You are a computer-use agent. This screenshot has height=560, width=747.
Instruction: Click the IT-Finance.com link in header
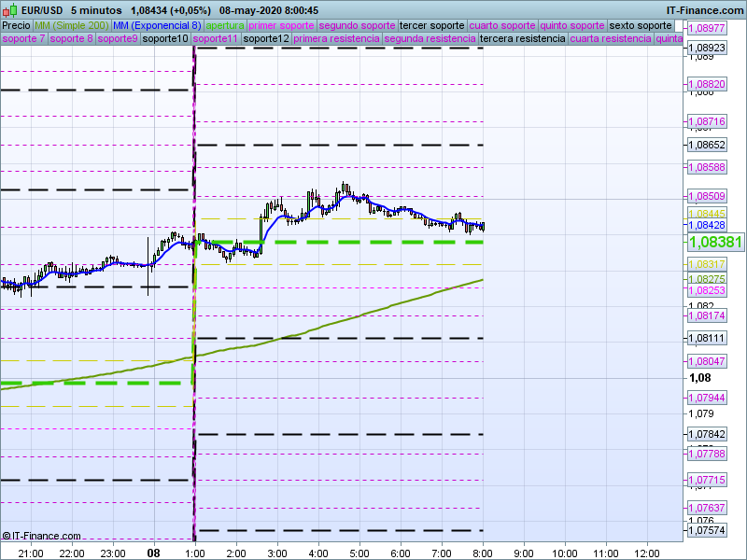click(705, 9)
